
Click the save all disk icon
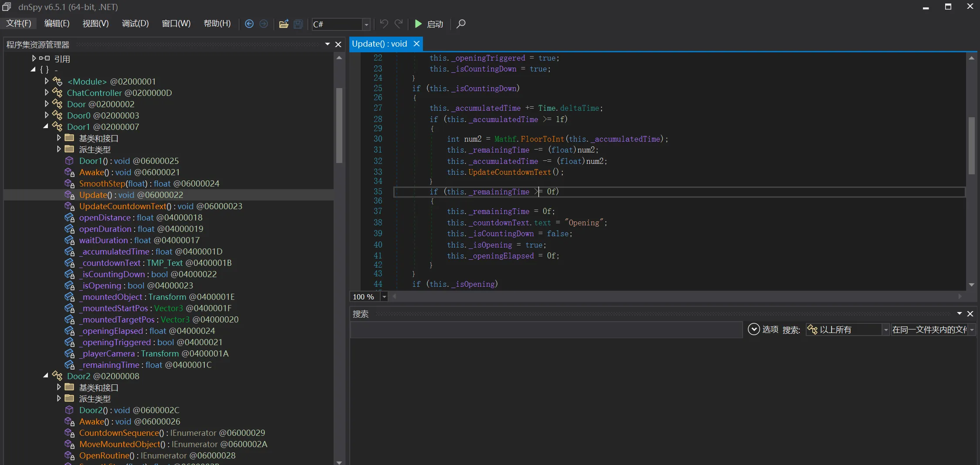pyautogui.click(x=298, y=24)
